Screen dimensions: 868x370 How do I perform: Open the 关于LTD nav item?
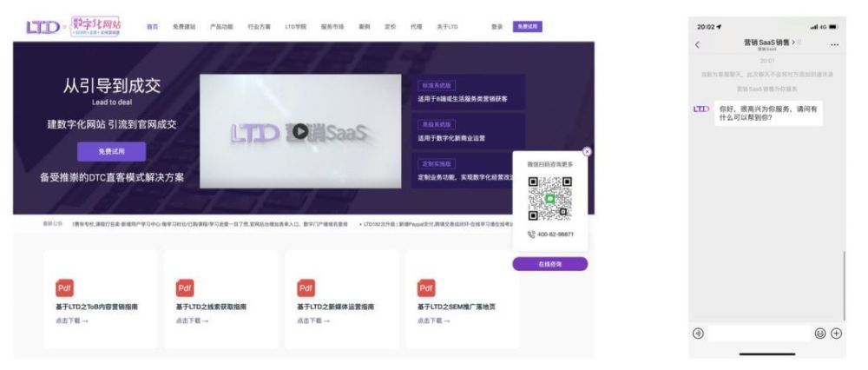447,27
